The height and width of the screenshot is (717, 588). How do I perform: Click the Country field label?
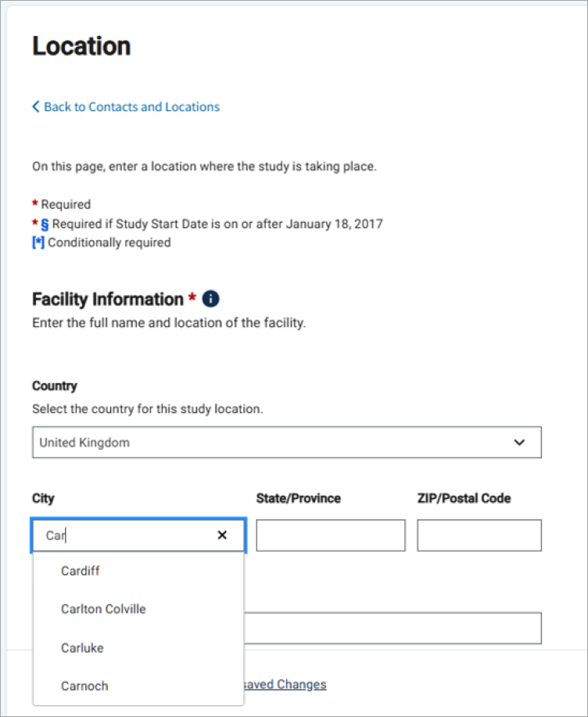55,386
